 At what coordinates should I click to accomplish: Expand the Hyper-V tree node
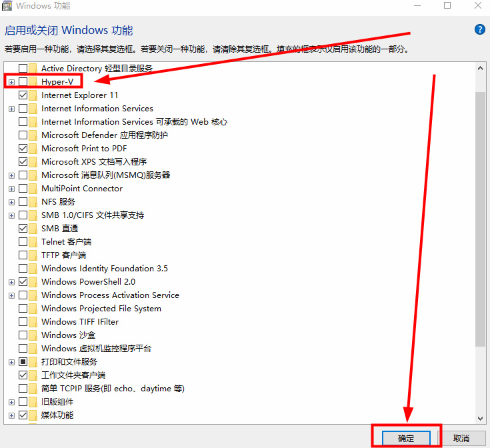click(11, 82)
